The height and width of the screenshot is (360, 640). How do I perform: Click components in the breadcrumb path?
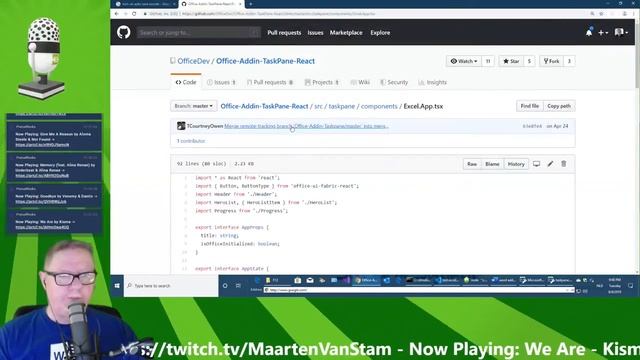click(379, 106)
